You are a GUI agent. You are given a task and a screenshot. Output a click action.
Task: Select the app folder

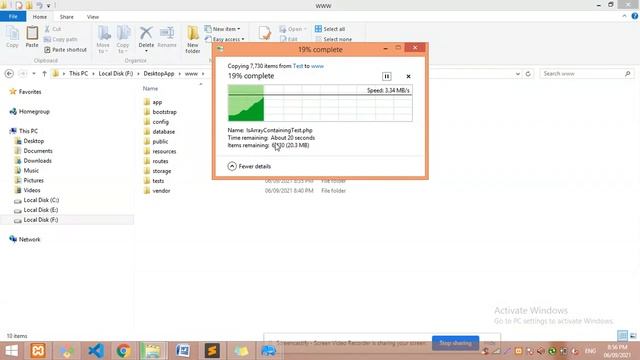coord(153,102)
